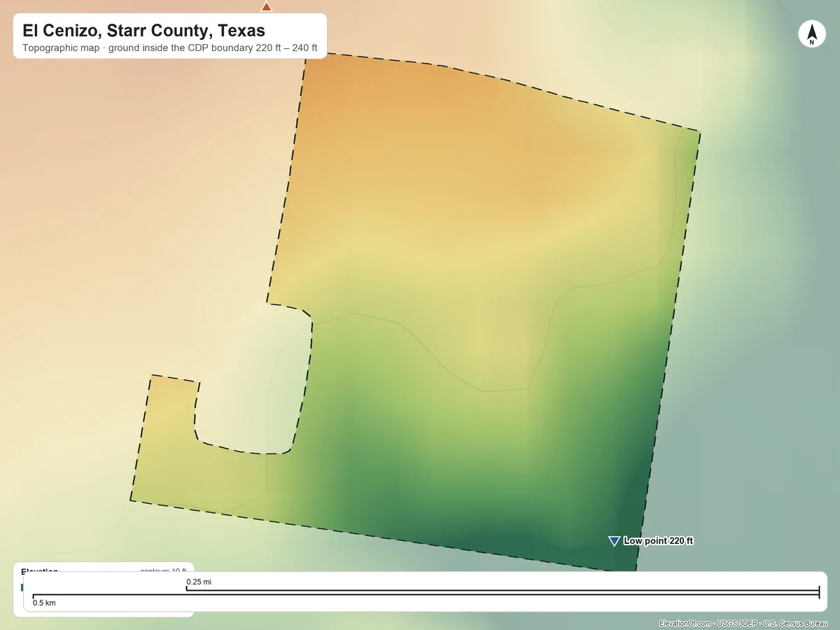Click the scale bar line

426,593
